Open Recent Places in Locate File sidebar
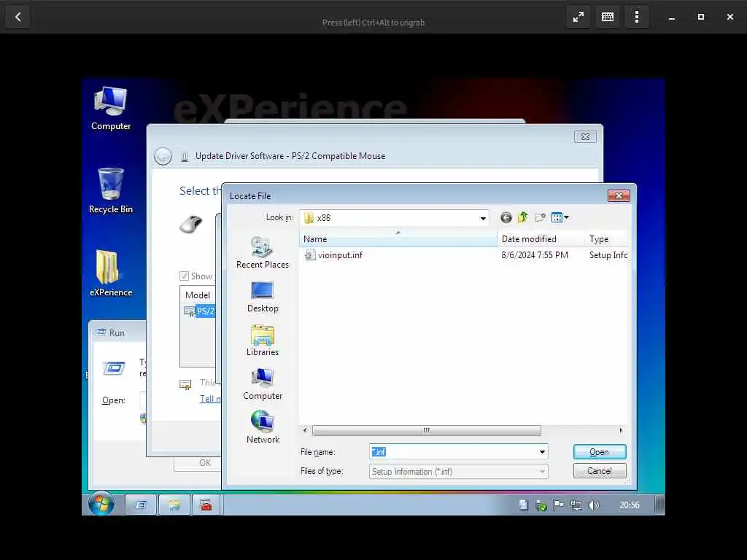The image size is (747, 560). 263,252
